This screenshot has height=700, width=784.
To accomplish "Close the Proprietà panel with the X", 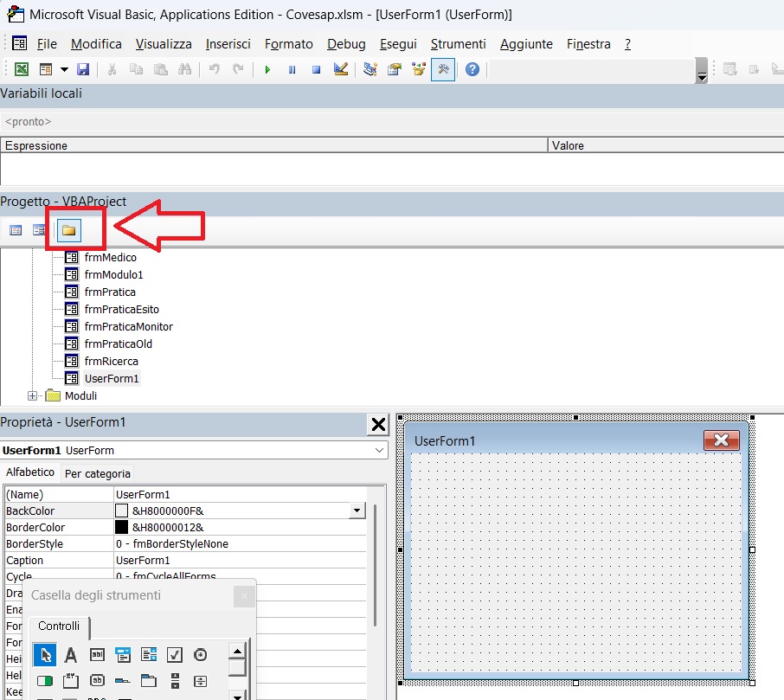I will coord(378,424).
